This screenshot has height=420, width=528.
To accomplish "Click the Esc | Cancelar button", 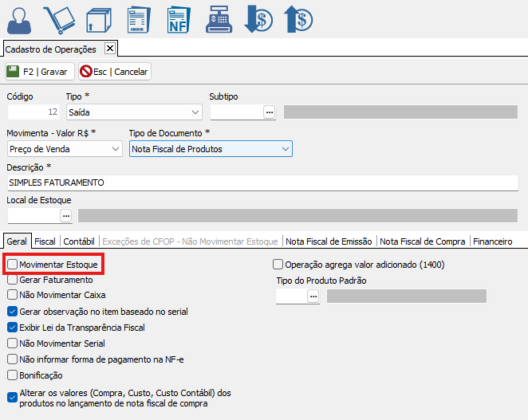I will coord(115,72).
